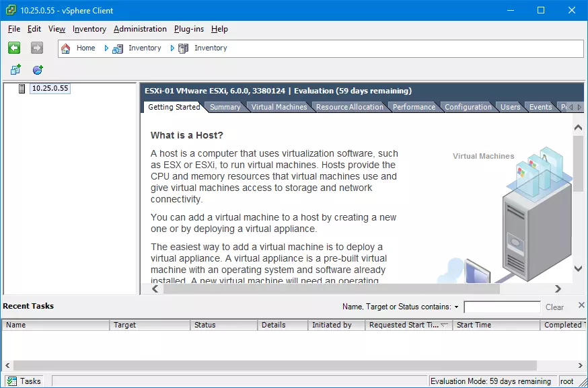588x388 pixels.
Task: Click the second Inventory breadcrumb icon
Action: (x=184, y=48)
